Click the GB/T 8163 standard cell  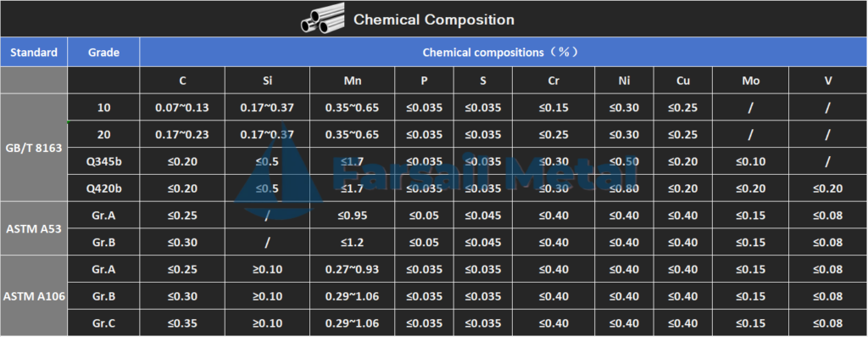(x=34, y=148)
